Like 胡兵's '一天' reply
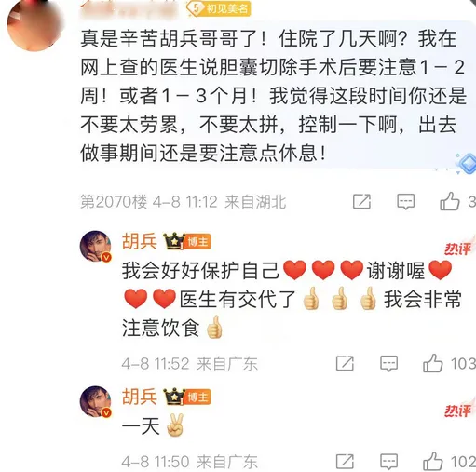Screen dimensions: 476x472 (433, 462)
